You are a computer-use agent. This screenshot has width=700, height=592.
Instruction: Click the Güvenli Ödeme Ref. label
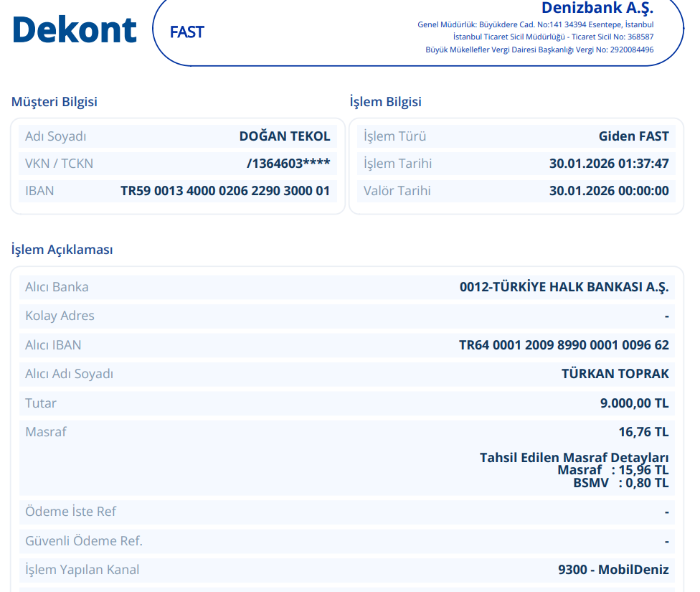[x=84, y=541]
